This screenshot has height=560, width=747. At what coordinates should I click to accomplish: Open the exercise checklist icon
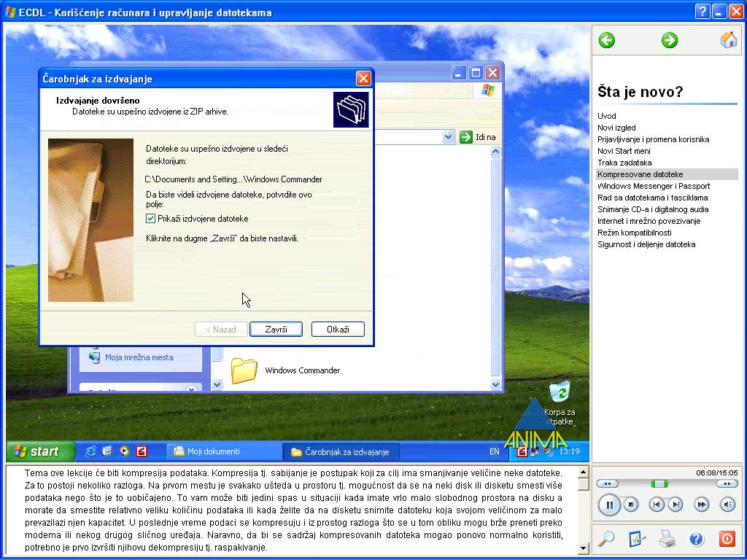click(x=636, y=539)
